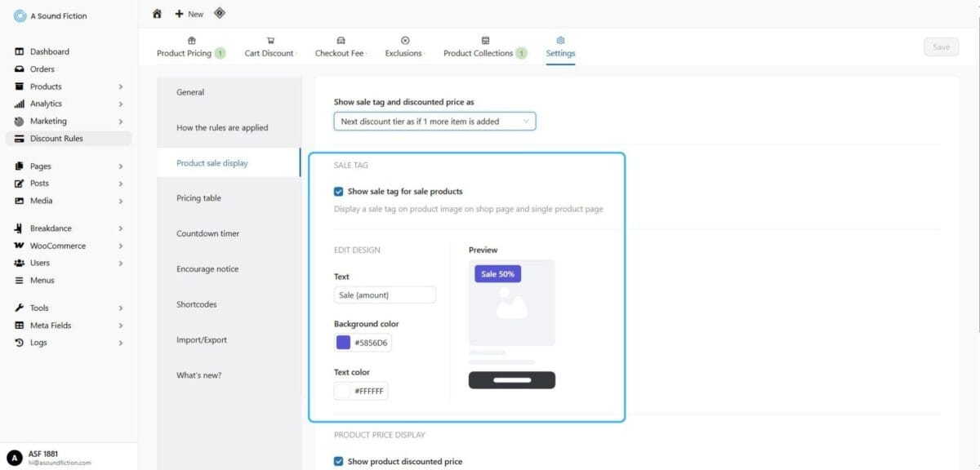The image size is (980, 470).
Task: Click the home icon in top bar
Action: pyautogui.click(x=157, y=14)
